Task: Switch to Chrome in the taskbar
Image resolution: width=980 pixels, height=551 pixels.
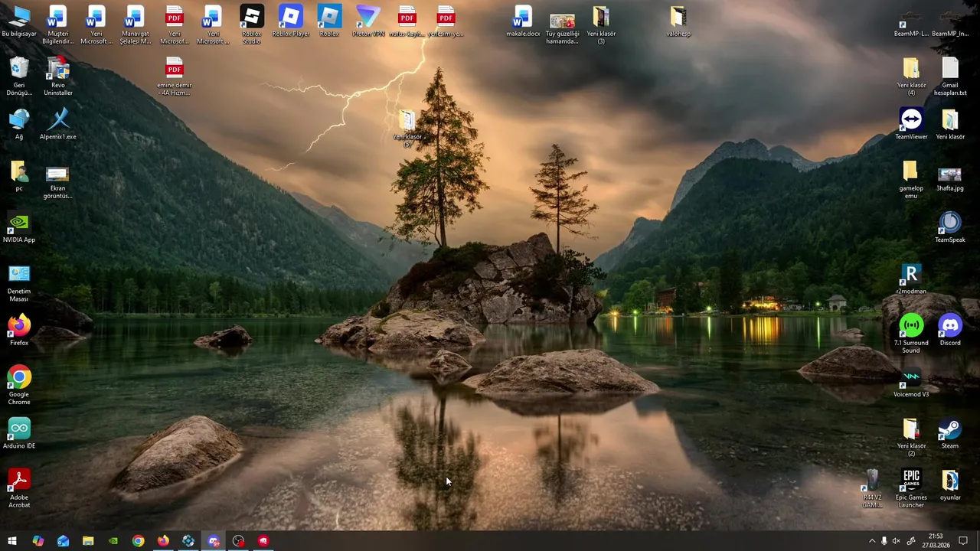Action: 138,541
